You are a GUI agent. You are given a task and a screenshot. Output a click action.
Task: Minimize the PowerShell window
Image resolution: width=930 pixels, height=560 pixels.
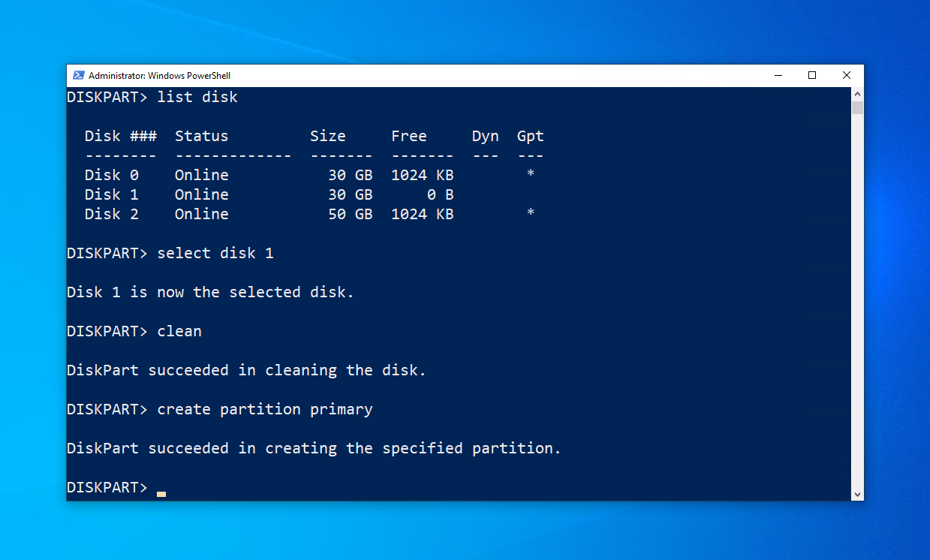click(x=778, y=75)
